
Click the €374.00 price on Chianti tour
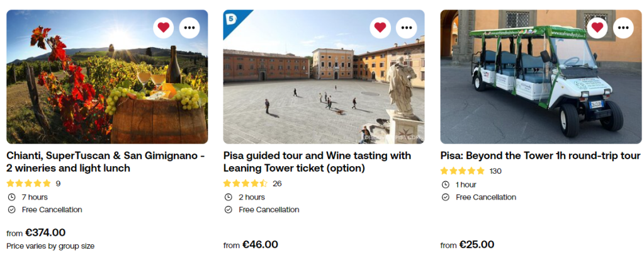pos(45,233)
